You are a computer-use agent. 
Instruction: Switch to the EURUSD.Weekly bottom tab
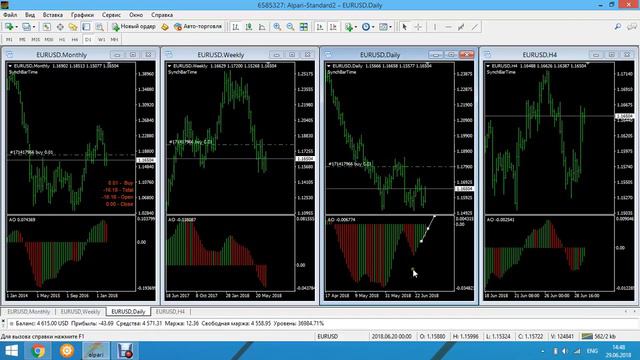[x=80, y=311]
